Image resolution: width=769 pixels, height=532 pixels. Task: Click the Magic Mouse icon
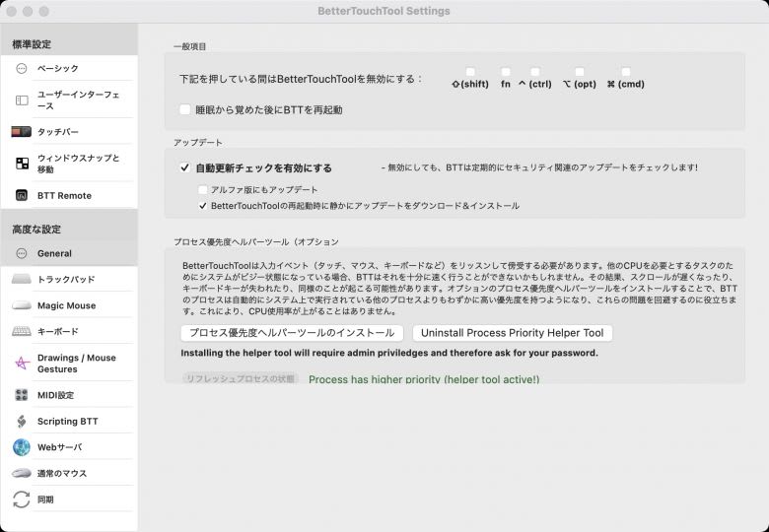coord(21,305)
